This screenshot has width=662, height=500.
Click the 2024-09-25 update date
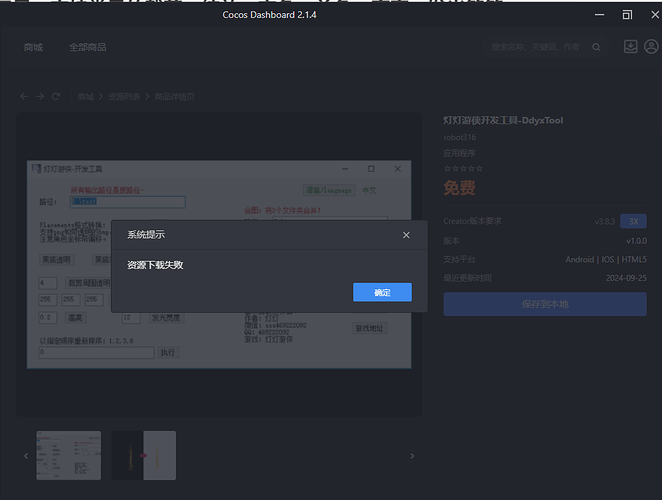click(626, 278)
